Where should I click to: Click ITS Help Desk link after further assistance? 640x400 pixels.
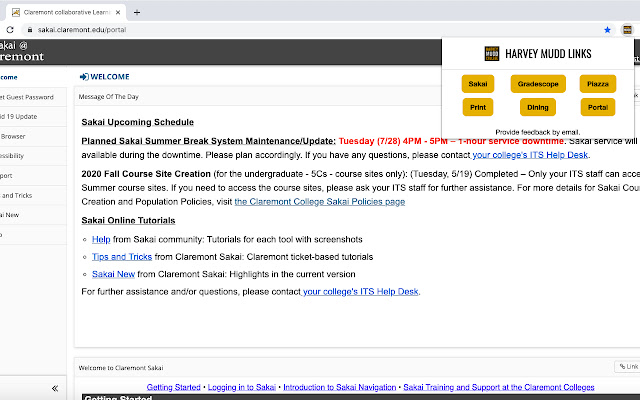(360, 291)
